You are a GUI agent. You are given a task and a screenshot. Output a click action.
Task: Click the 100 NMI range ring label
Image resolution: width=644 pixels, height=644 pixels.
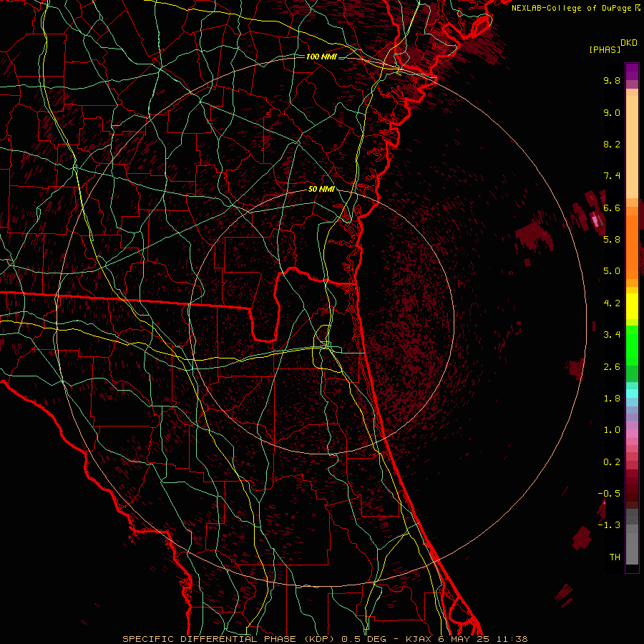(x=321, y=57)
